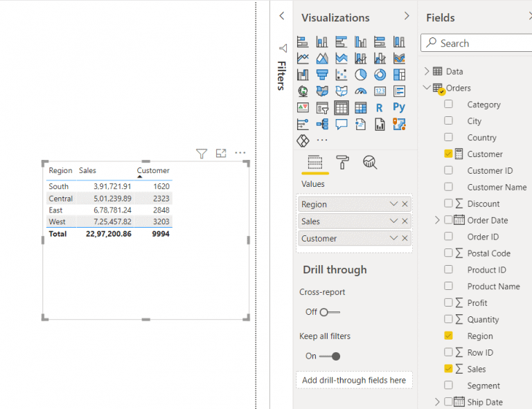Switch to the Analytics magnifier tab

coord(370,163)
